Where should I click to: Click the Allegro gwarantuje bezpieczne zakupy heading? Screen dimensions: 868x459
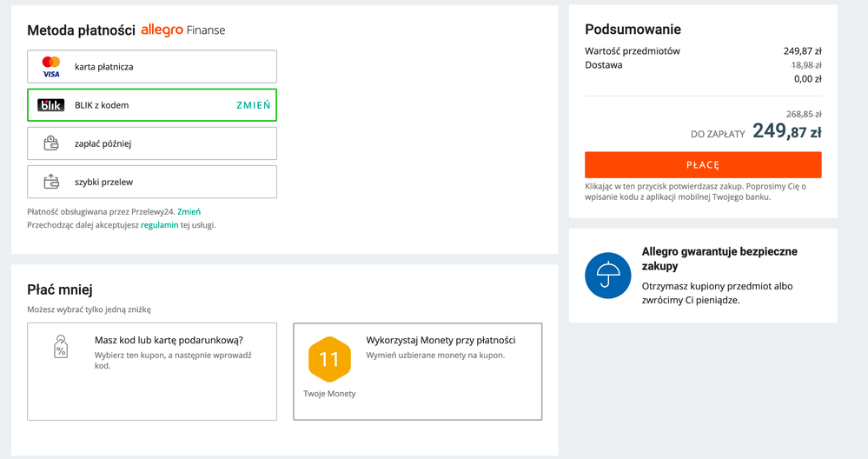click(x=719, y=258)
